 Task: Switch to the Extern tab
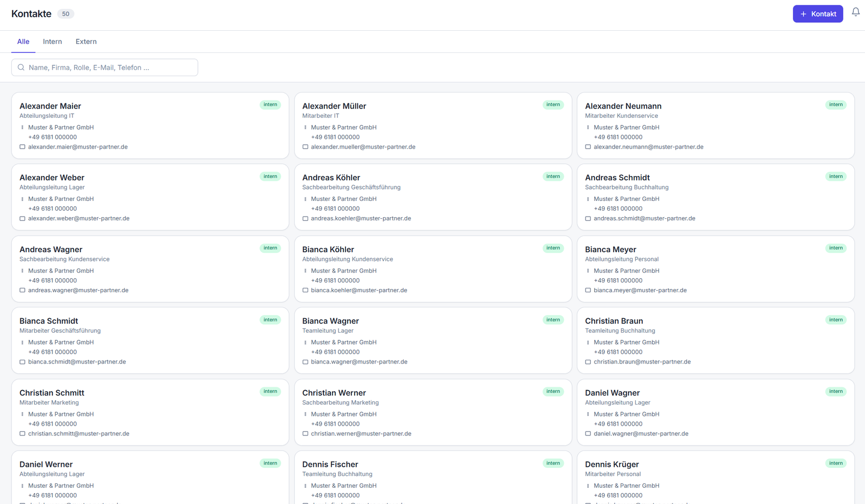(86, 42)
